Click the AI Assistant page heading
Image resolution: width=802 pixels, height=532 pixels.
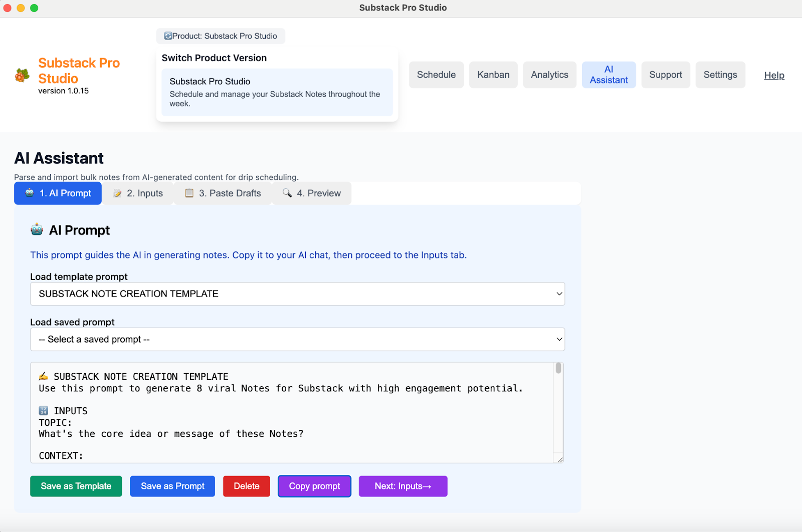pos(59,158)
